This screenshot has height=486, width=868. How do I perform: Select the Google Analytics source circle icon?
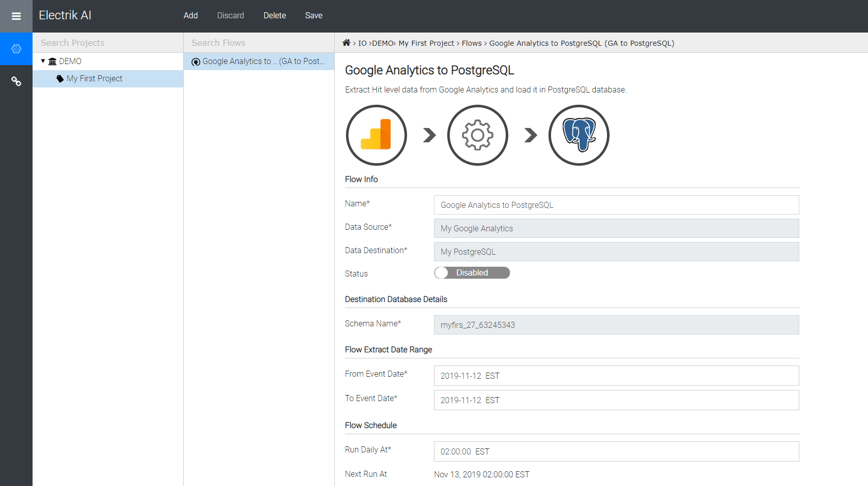(x=376, y=135)
